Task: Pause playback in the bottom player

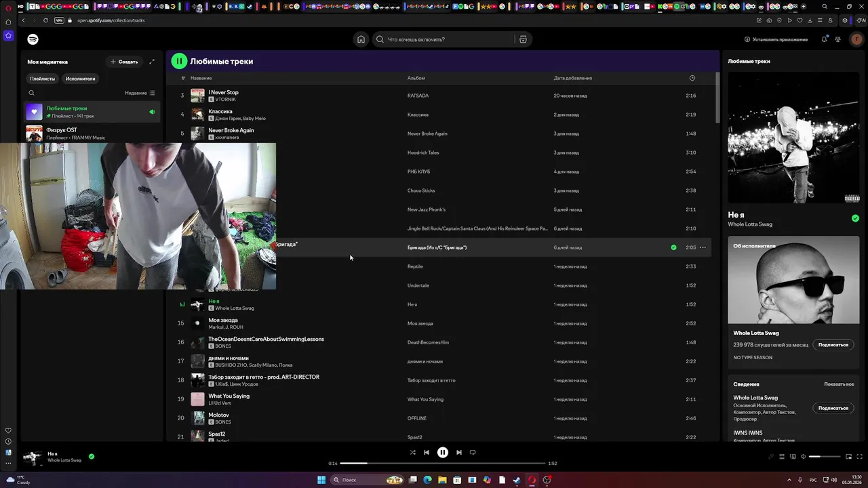Action: (442, 452)
